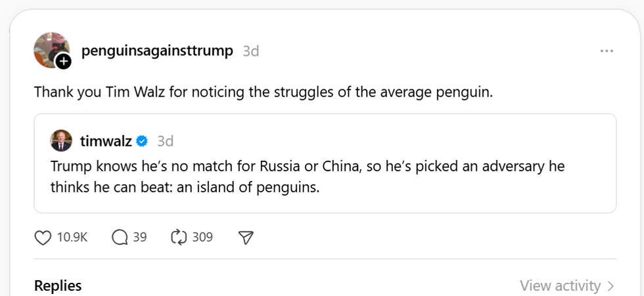Click timwalz's small avatar in quoted post
644x296 pixels.
[61, 141]
